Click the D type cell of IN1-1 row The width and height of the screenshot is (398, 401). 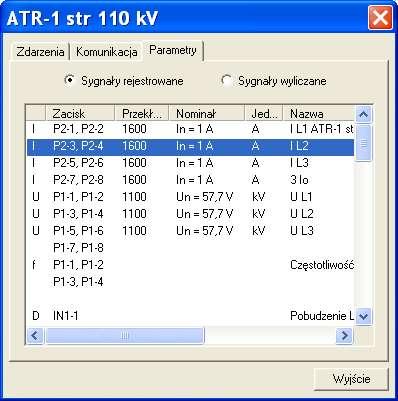[x=36, y=316]
